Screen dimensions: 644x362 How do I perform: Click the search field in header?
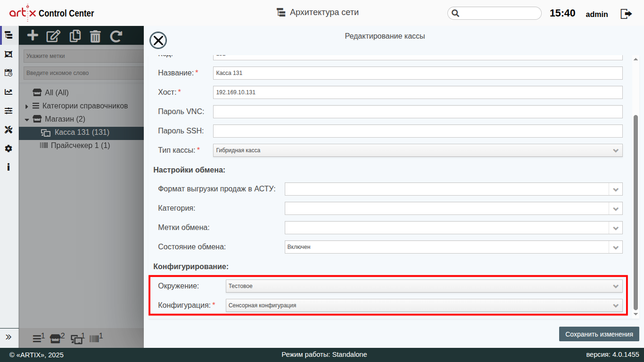(x=495, y=13)
